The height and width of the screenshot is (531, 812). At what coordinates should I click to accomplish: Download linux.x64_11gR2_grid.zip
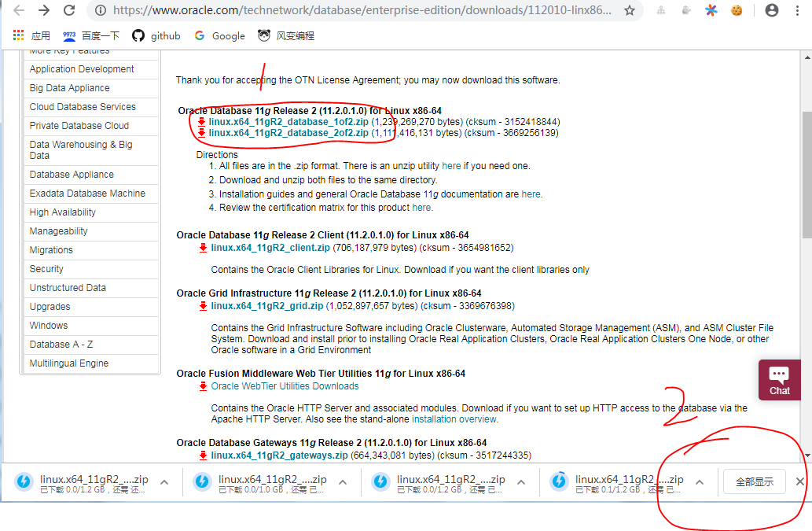tap(266, 306)
